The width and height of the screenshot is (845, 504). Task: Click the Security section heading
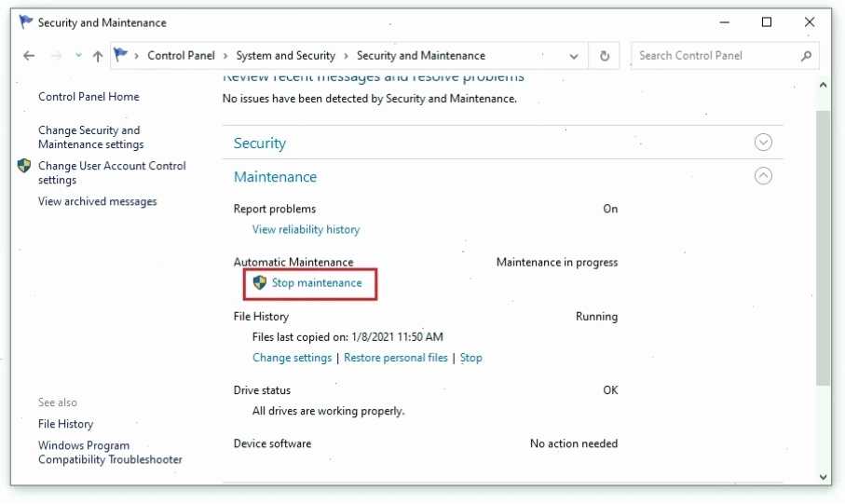pyautogui.click(x=260, y=143)
